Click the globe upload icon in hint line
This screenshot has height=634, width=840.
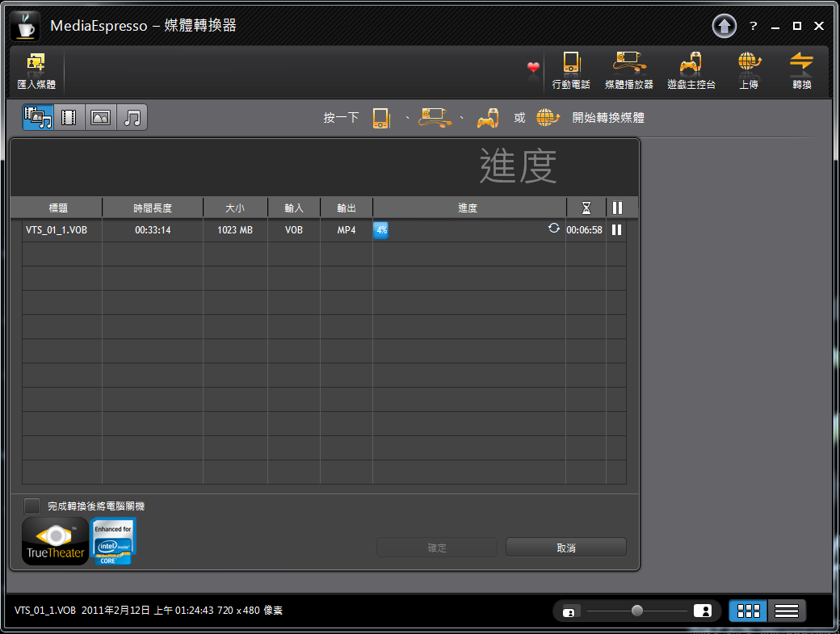coord(548,118)
